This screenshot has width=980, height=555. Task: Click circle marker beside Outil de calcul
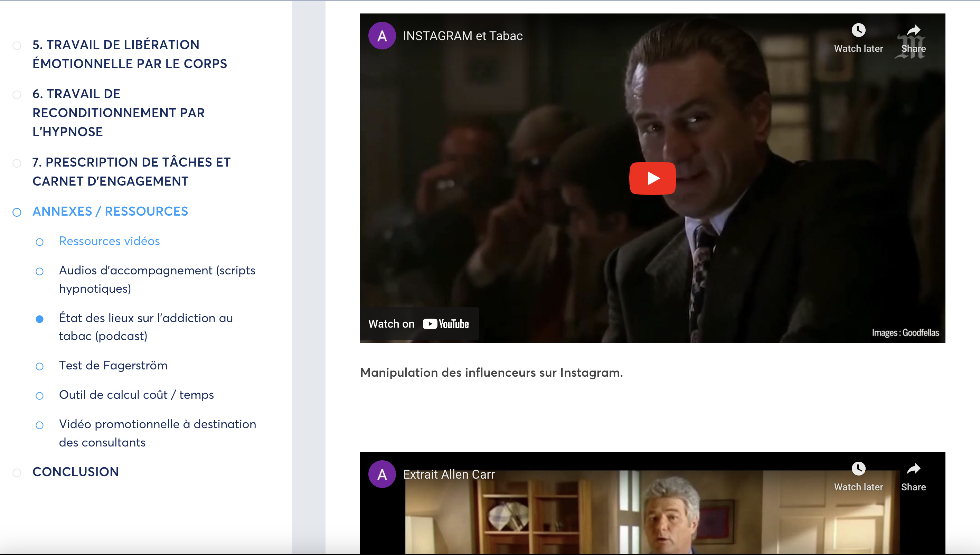click(x=40, y=396)
